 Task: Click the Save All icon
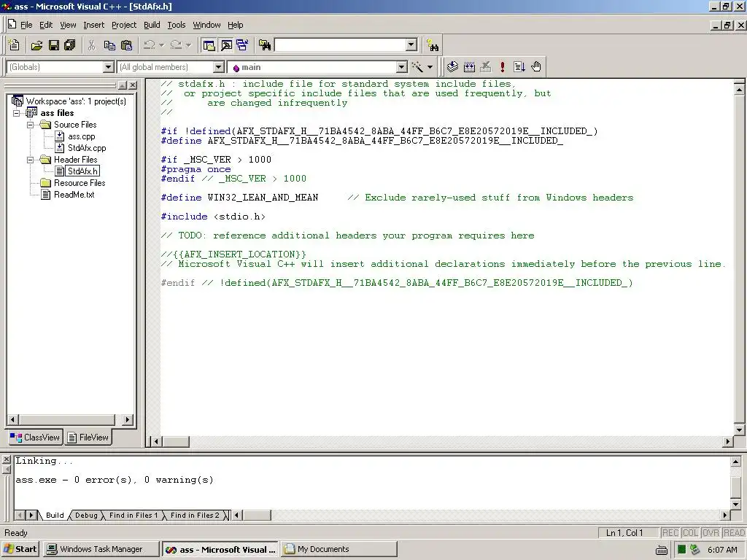tap(69, 45)
